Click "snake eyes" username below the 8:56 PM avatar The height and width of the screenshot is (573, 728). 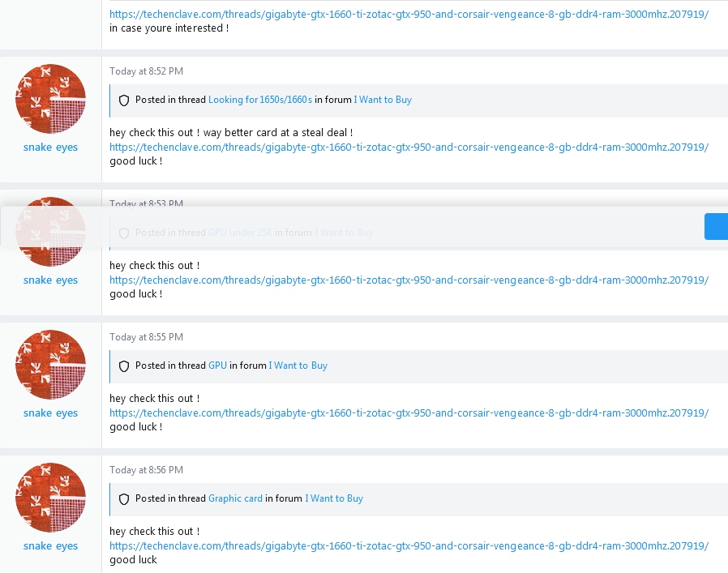pyautogui.click(x=50, y=546)
